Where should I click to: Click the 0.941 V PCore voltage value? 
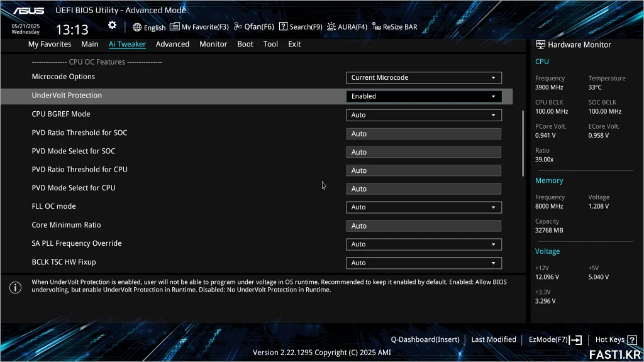tap(545, 136)
